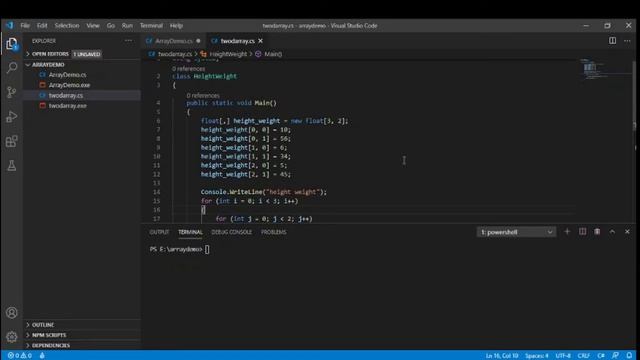
Task: Open the Selection menu
Action: tap(67, 25)
